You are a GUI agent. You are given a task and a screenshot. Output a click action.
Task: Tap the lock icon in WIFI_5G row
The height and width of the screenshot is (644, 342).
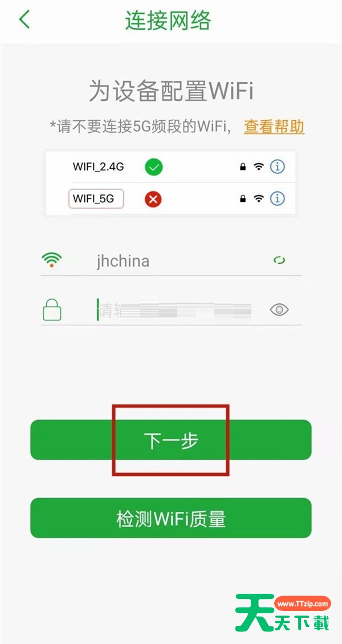pyautogui.click(x=243, y=199)
